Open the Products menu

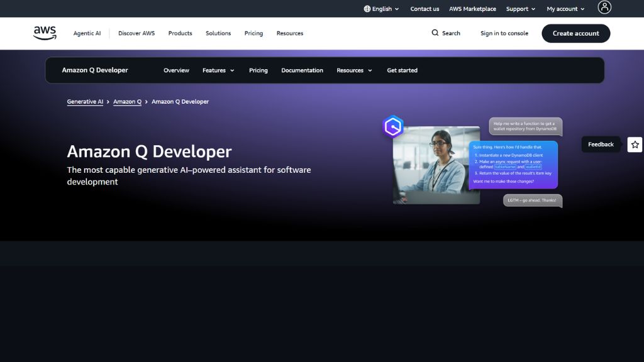(180, 33)
